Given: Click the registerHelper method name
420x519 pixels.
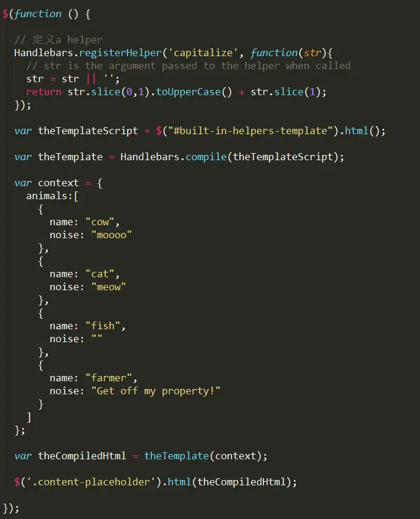Looking at the screenshot, I should [x=121, y=53].
